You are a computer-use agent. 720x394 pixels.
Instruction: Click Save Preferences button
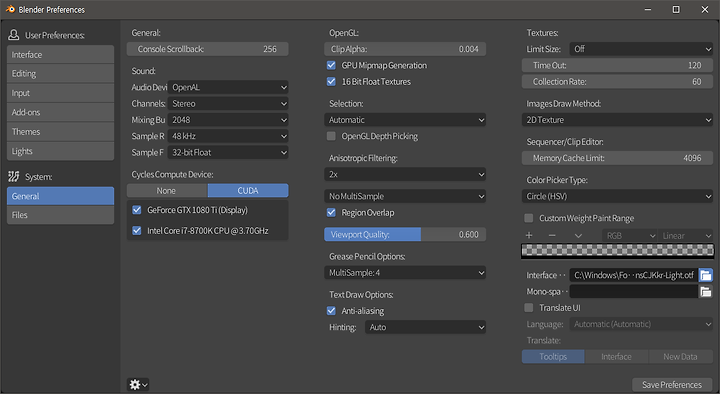tap(672, 385)
